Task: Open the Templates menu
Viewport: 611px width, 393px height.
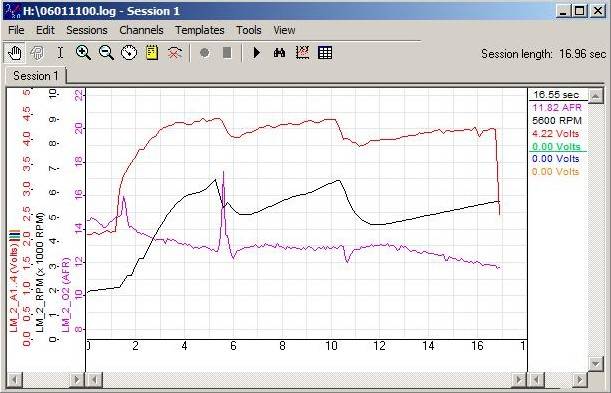Action: click(x=200, y=30)
